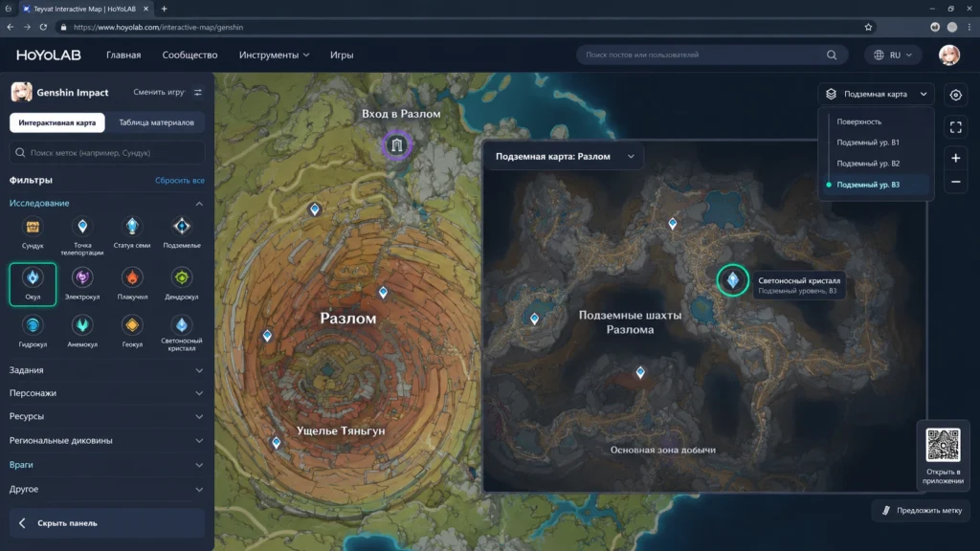Image resolution: width=980 pixels, height=551 pixels.
Task: Zoom in the map with plus
Action: (x=956, y=158)
